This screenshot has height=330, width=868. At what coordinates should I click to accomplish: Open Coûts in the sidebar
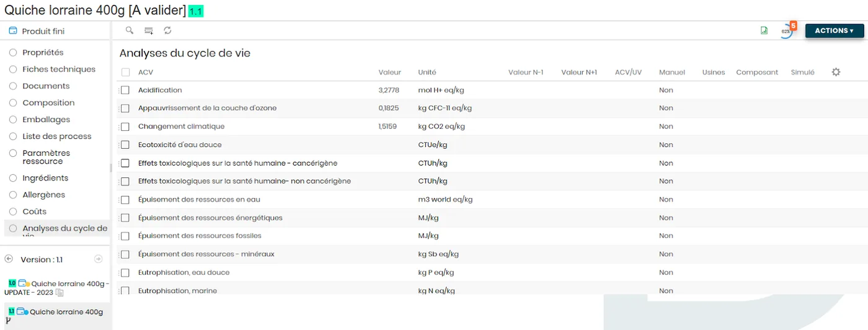(x=35, y=212)
